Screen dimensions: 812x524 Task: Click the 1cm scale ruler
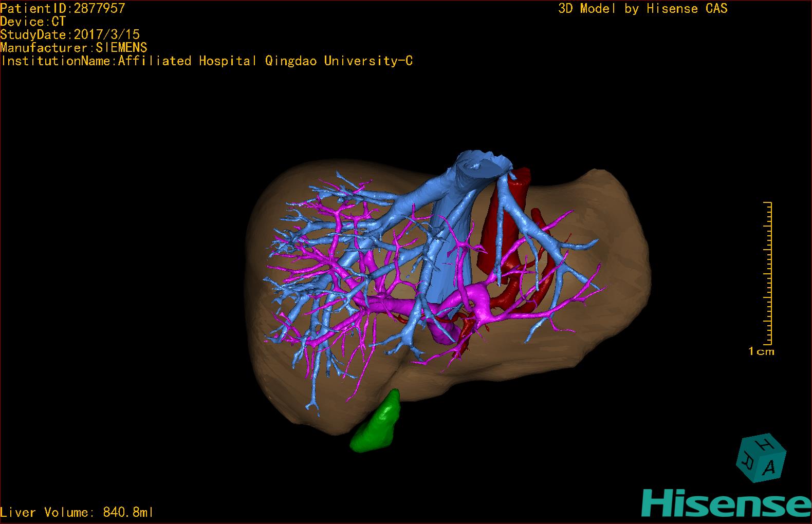tap(767, 273)
